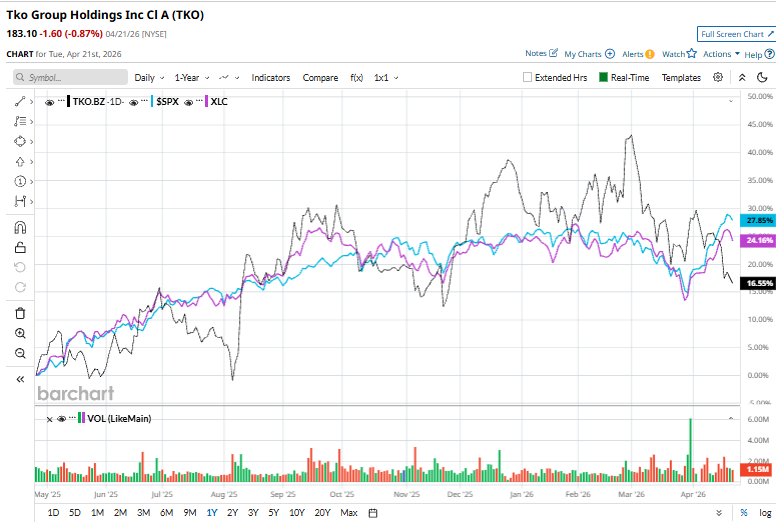Expand the bottom bar double chevron
The height and width of the screenshot is (522, 776).
tap(719, 513)
